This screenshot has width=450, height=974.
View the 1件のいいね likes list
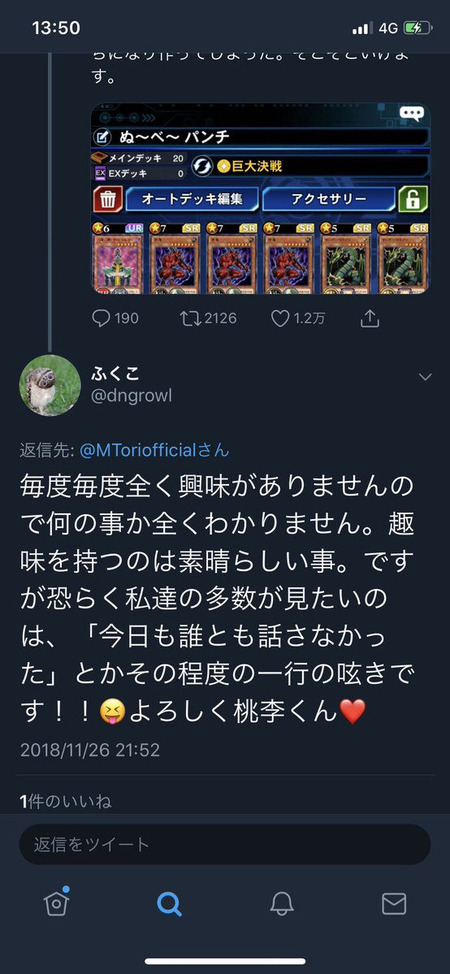tap(66, 801)
